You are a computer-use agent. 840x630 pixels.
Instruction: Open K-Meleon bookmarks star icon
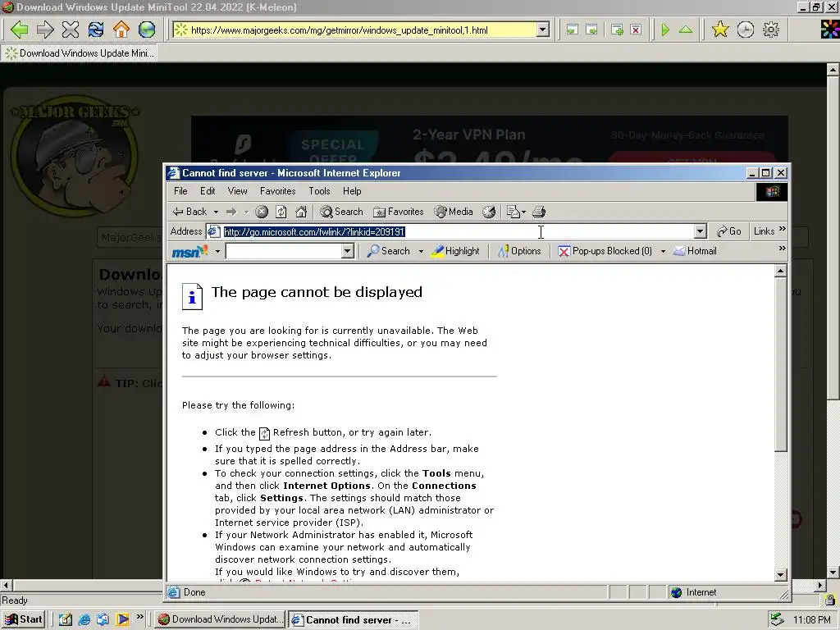(720, 30)
